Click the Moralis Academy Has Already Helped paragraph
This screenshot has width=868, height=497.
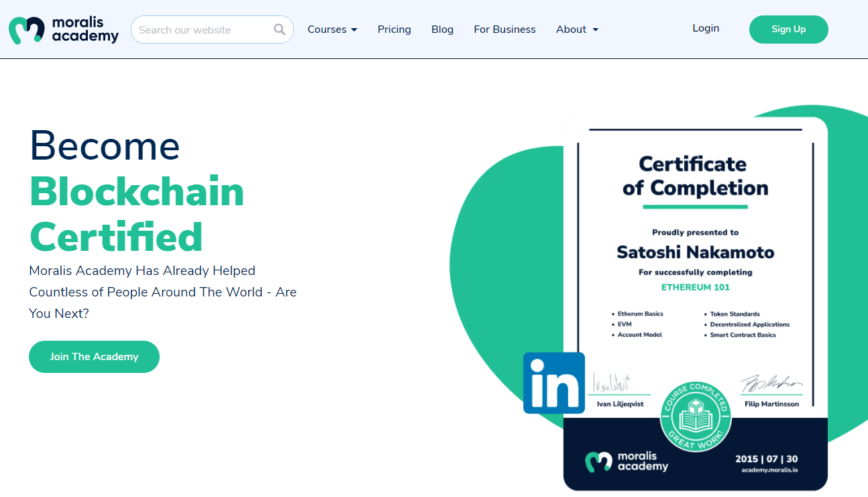[163, 292]
